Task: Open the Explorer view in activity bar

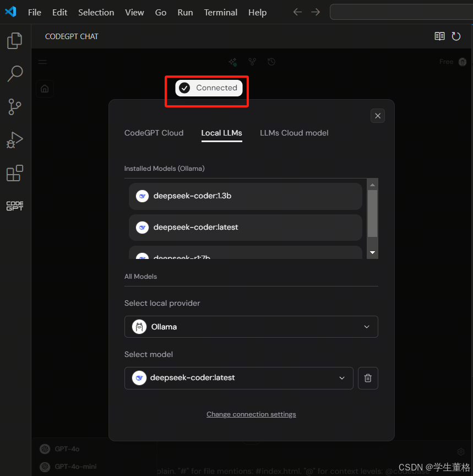Action: pyautogui.click(x=14, y=40)
